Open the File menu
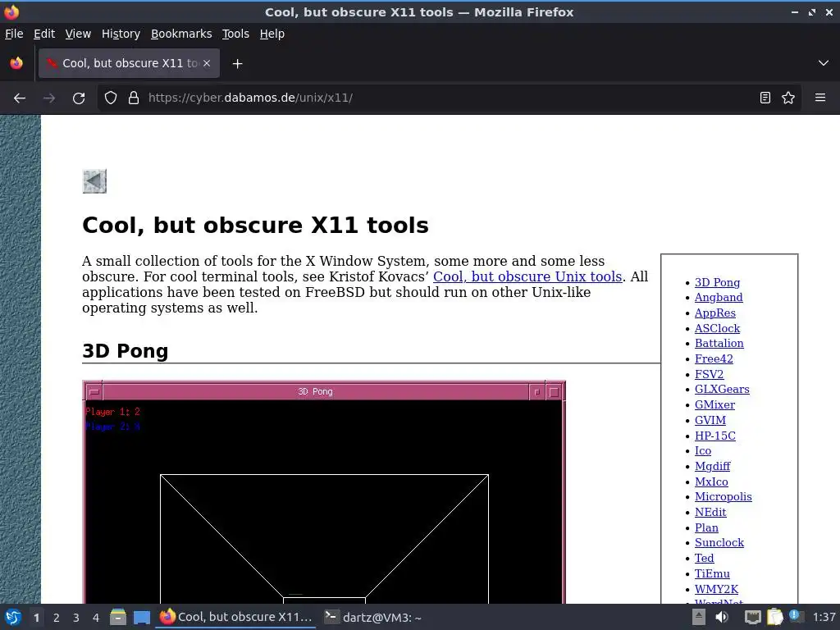 coord(14,34)
